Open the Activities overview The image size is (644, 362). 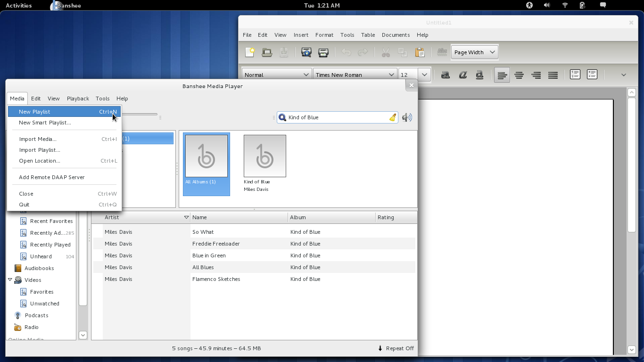(19, 5)
